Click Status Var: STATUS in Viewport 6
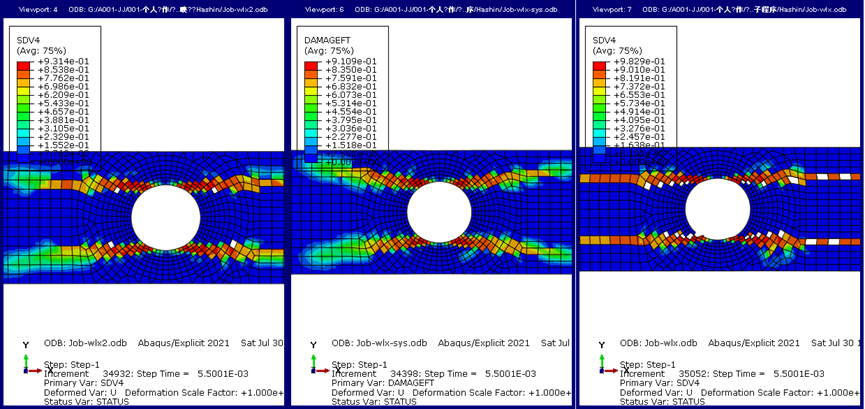This screenshot has width=865, height=409. (374, 402)
